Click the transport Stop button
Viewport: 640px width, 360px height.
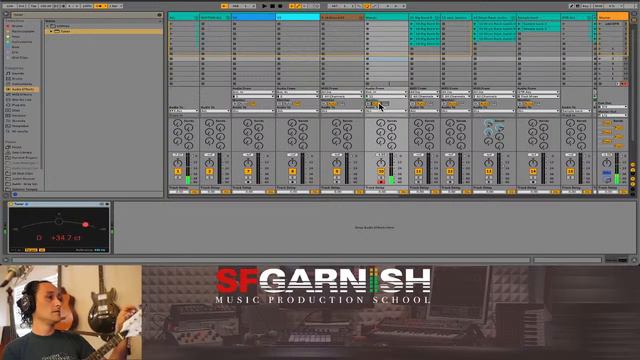pos(272,6)
